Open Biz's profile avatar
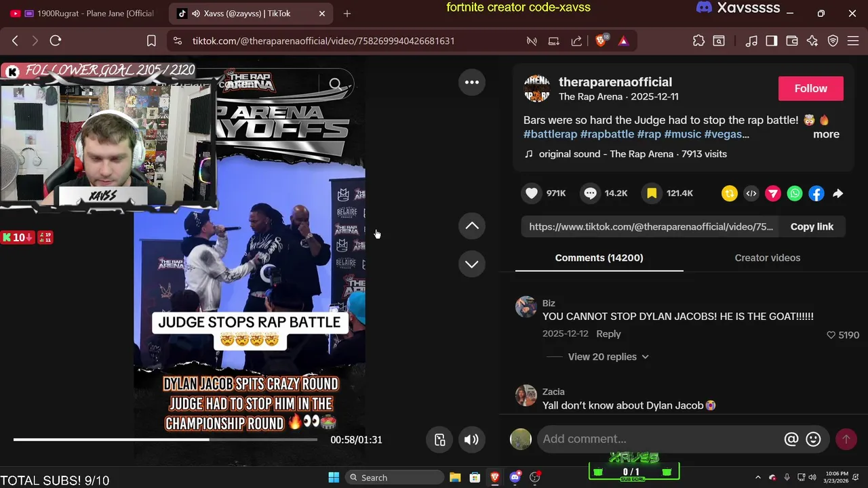The width and height of the screenshot is (868, 488). (526, 307)
